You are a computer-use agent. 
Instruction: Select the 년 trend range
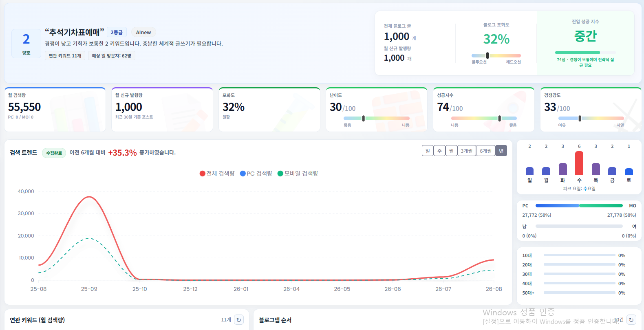tap(501, 151)
